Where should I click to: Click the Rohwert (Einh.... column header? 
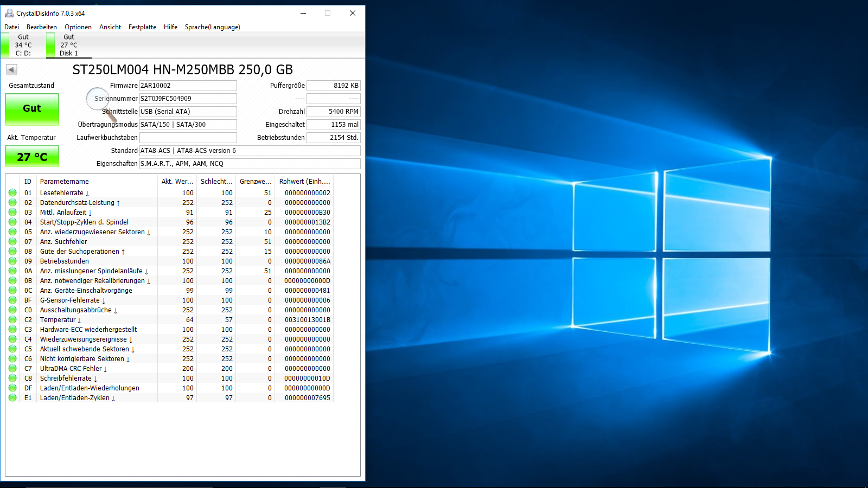304,182
